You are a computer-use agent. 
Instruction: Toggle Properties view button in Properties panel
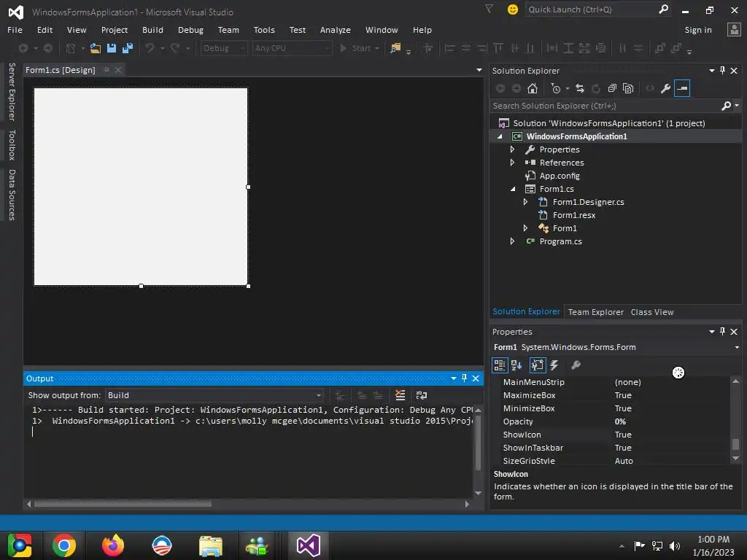click(538, 365)
